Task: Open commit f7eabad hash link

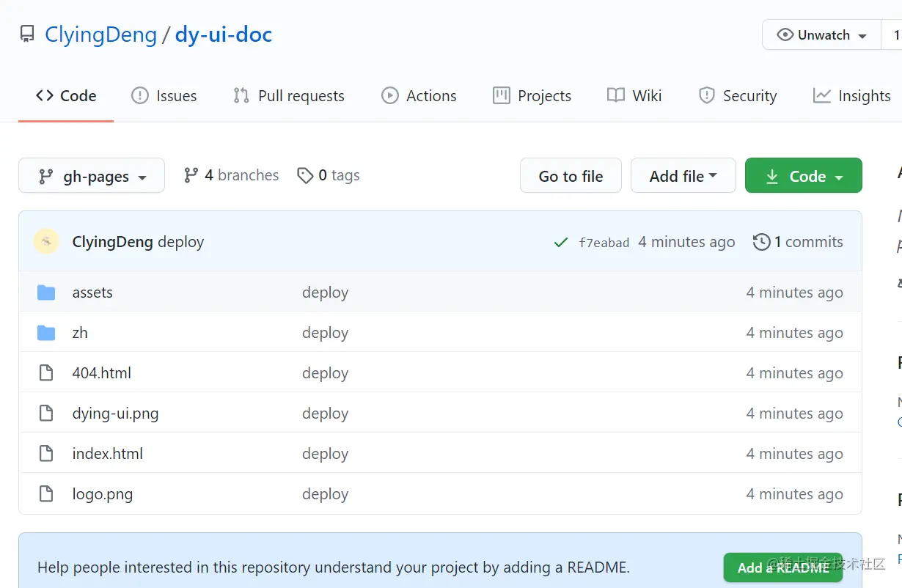Action: click(x=604, y=243)
